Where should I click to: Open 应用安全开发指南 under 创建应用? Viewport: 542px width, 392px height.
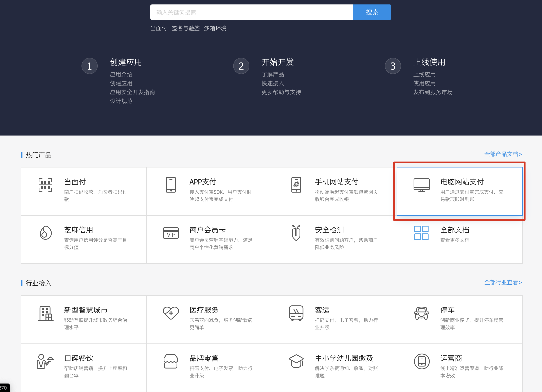[x=132, y=92]
